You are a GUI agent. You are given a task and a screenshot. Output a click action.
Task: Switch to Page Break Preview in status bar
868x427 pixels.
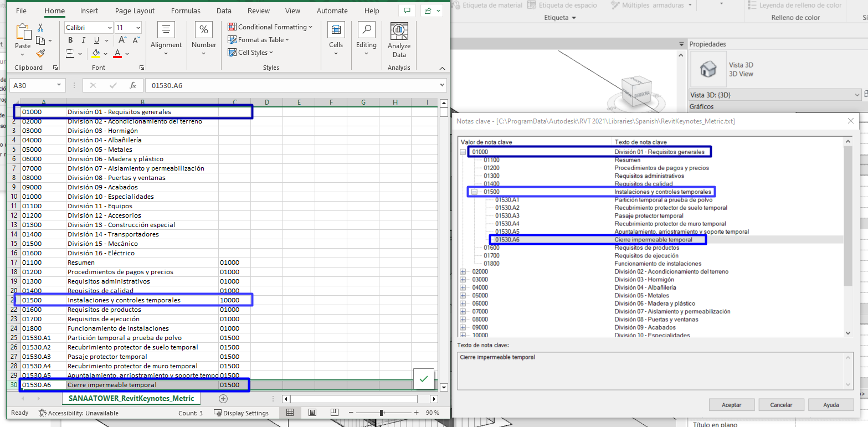pyautogui.click(x=335, y=413)
